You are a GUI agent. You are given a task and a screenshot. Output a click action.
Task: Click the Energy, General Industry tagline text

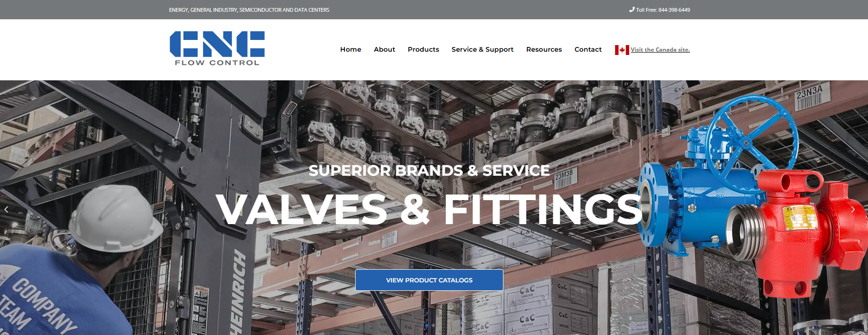249,10
